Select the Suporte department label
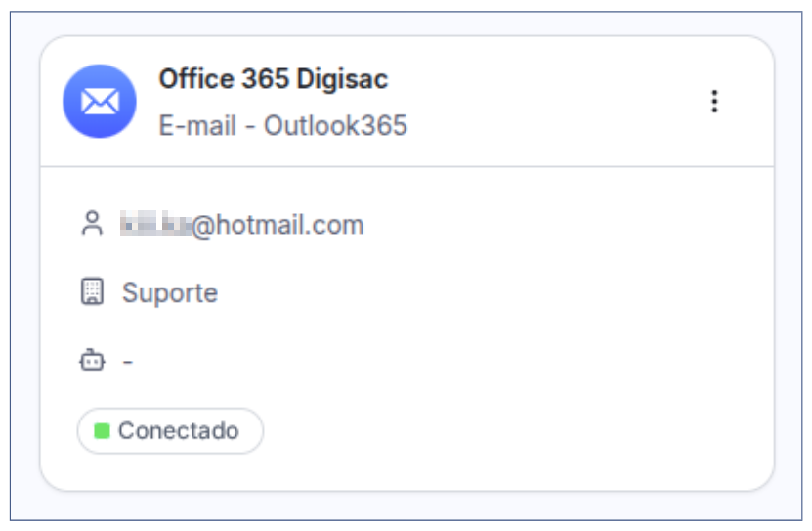The height and width of the screenshot is (531, 812). point(170,292)
